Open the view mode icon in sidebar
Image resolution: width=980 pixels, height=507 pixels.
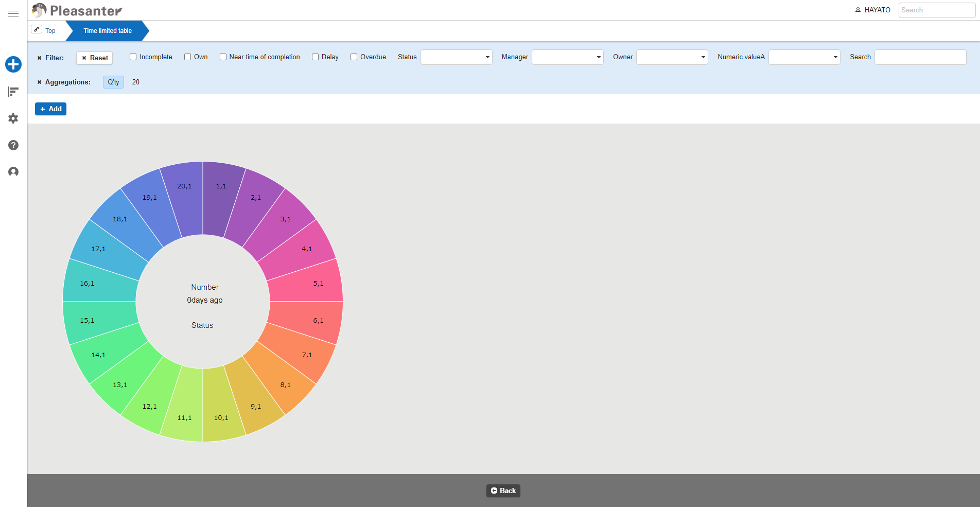[13, 92]
